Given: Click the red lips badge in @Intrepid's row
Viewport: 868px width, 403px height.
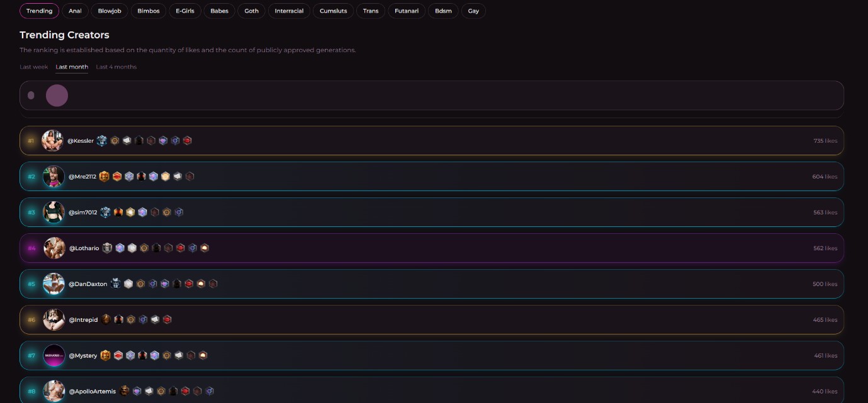Looking at the screenshot, I should (x=167, y=320).
